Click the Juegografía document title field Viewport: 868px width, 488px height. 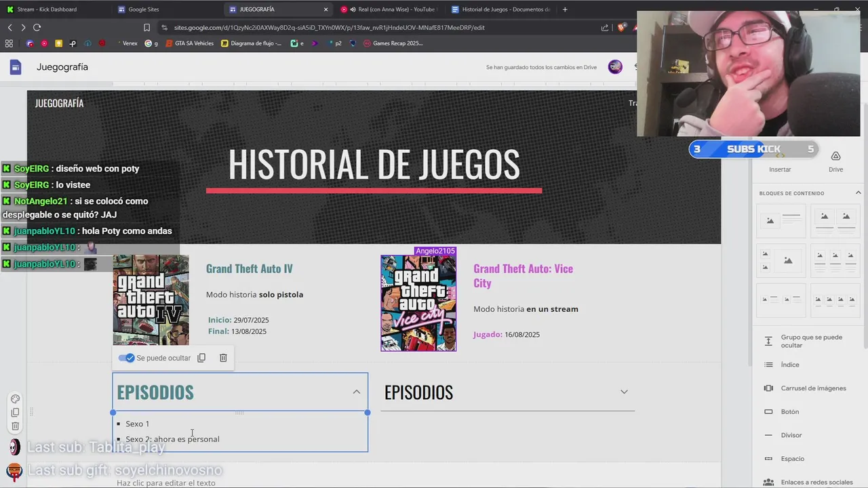tap(62, 67)
